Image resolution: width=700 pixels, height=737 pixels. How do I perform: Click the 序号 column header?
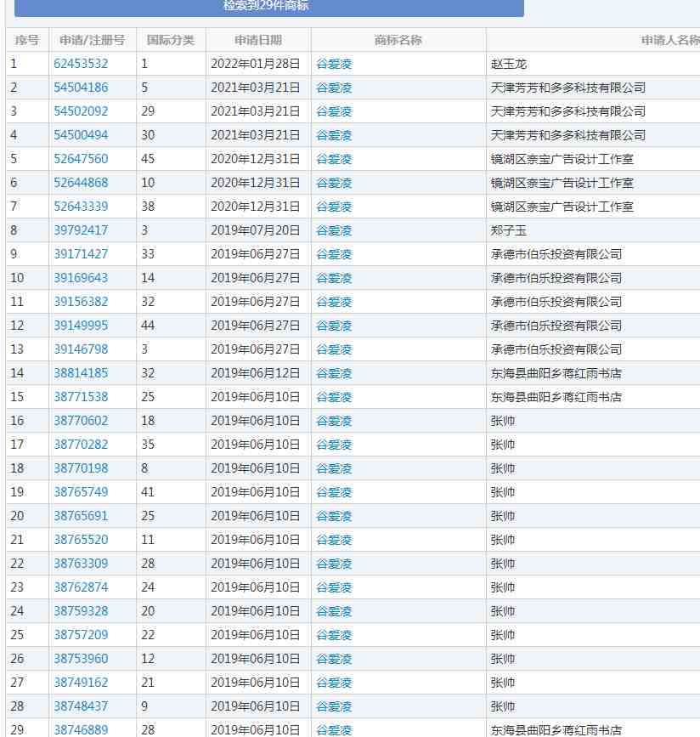point(27,40)
